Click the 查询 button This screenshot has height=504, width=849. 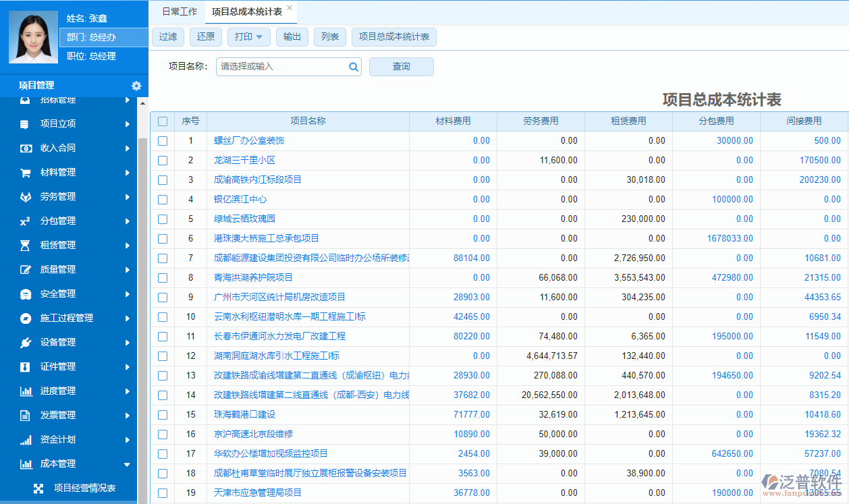coord(401,67)
